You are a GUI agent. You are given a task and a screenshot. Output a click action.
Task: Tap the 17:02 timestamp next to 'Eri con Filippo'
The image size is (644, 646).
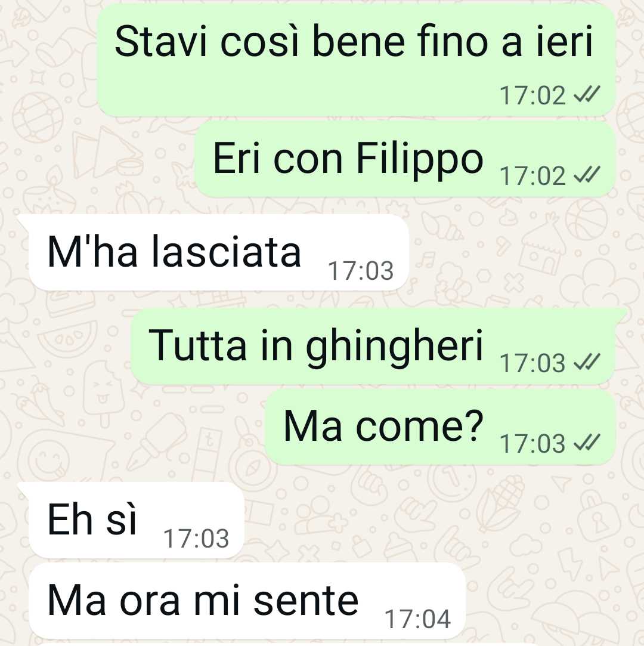tap(533, 176)
